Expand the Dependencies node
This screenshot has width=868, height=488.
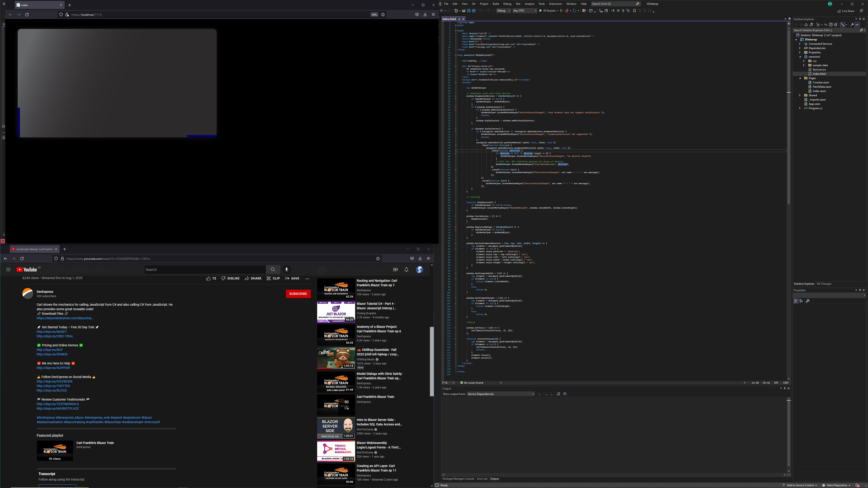(800, 48)
